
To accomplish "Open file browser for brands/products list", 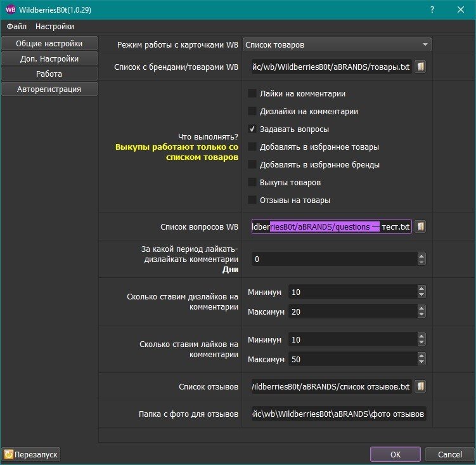I will click(420, 67).
